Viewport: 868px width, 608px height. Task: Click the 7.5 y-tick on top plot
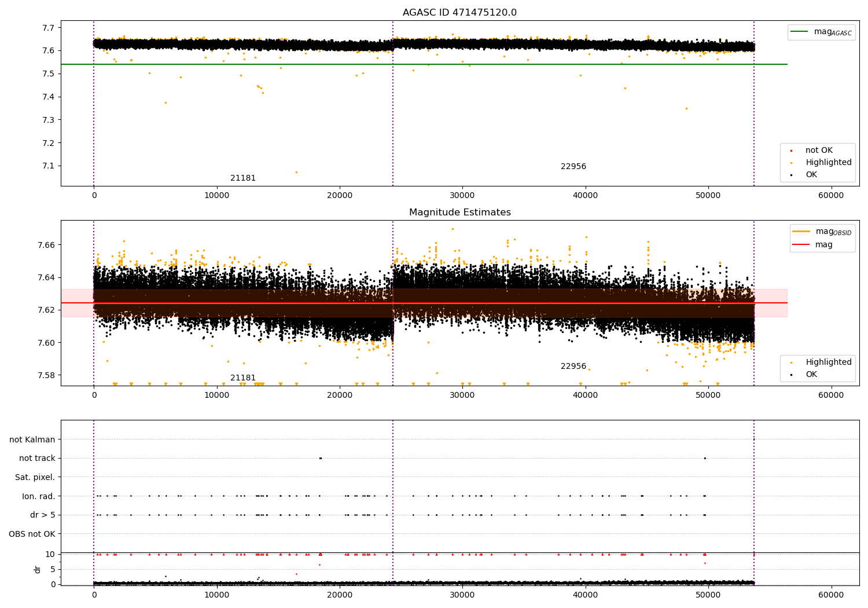(x=49, y=74)
